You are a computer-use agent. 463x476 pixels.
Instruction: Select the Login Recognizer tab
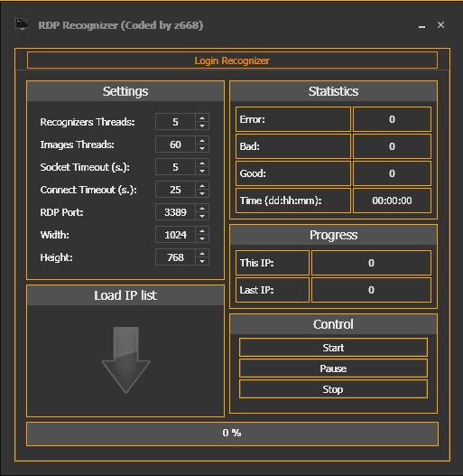(232, 61)
